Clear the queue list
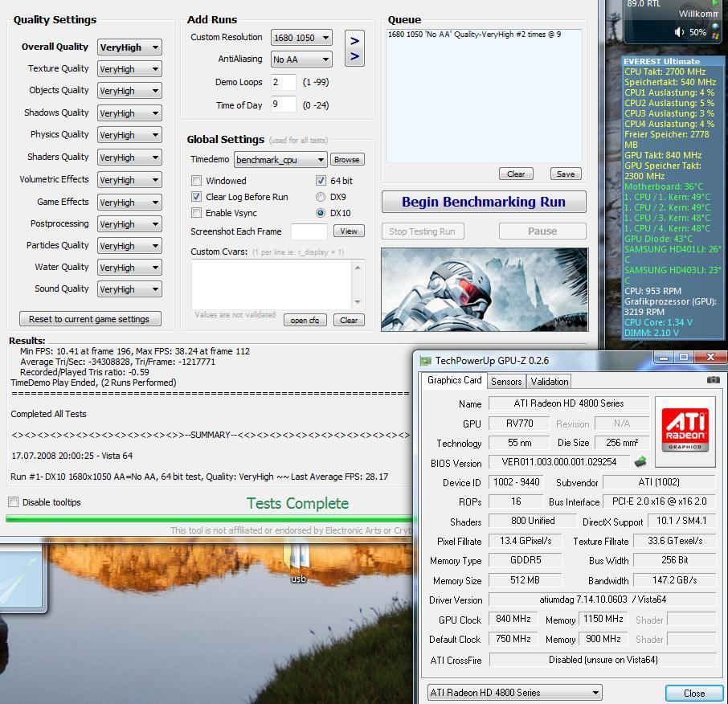The width and height of the screenshot is (728, 704). (516, 174)
